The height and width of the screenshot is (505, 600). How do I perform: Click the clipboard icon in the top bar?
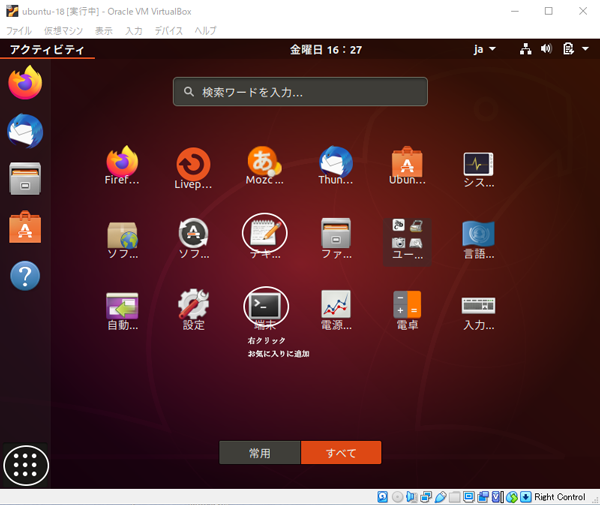pyautogui.click(x=568, y=49)
